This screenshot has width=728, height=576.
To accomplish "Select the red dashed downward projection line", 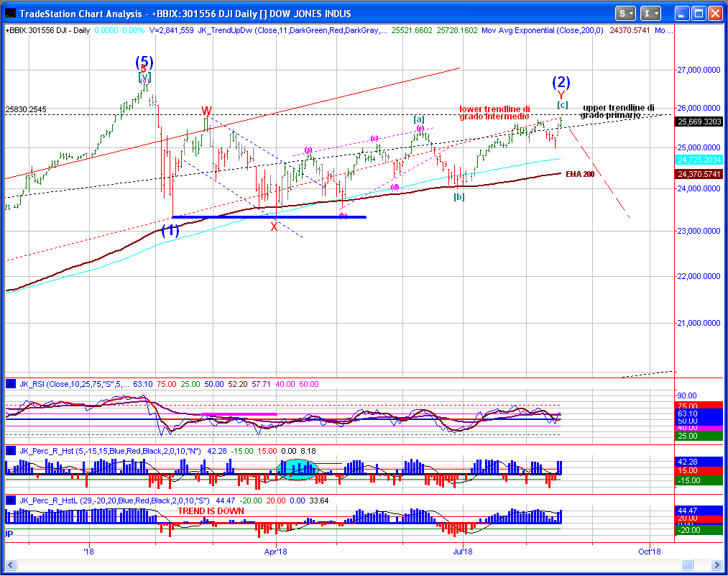I will coord(599,173).
